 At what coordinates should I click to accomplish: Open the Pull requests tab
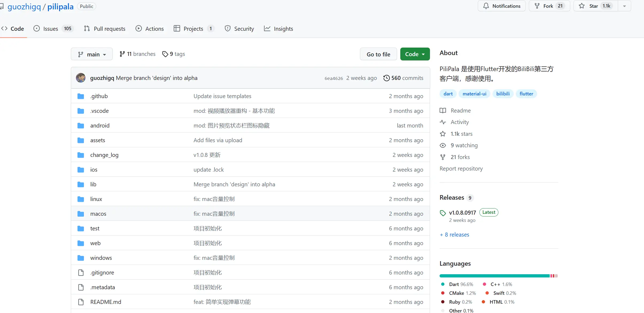point(104,29)
